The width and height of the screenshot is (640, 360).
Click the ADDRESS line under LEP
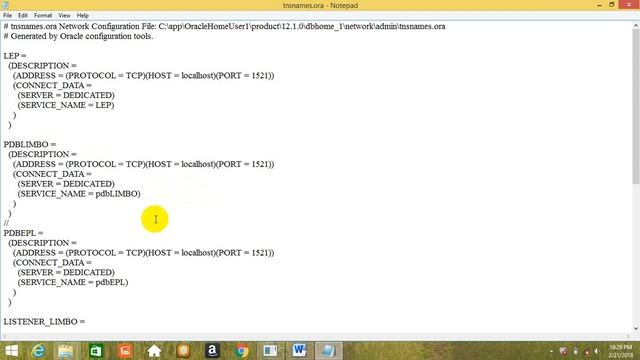(143, 76)
